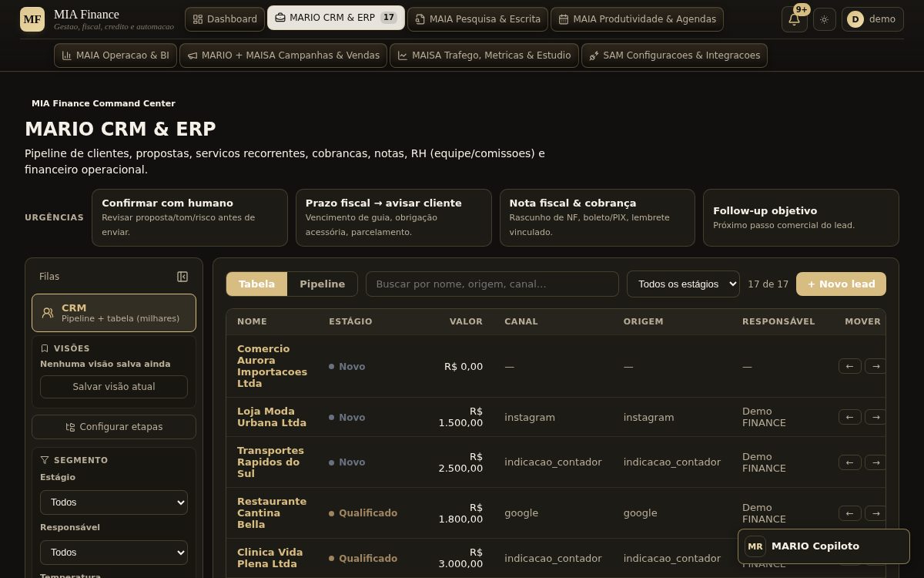Sort by the RESPONSÁVEL column header
Viewport: 924px width, 578px height.
click(x=778, y=321)
